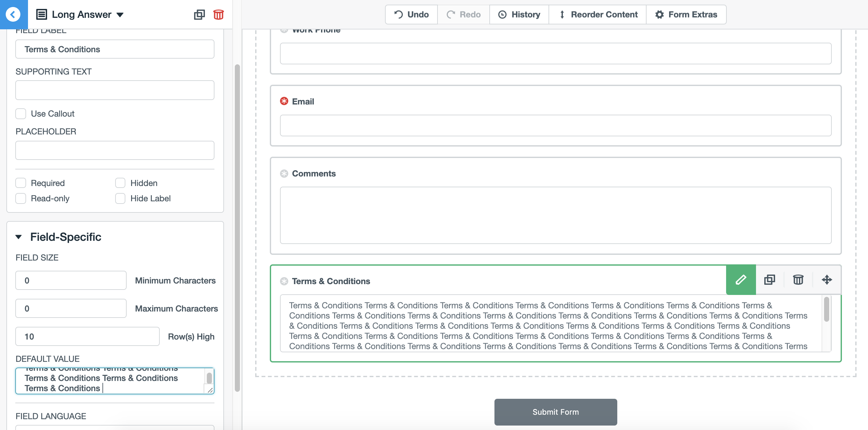Delete the Long Answer field via red trash icon

click(x=218, y=15)
